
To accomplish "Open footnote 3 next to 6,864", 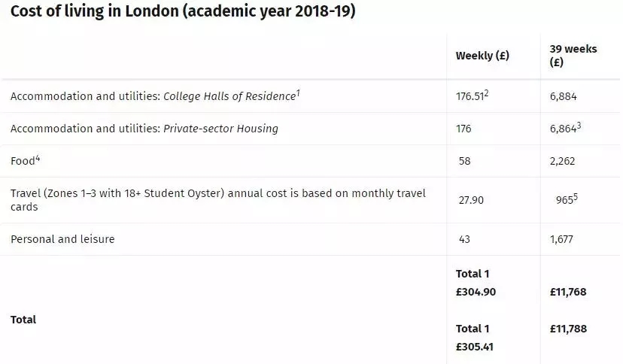I will [x=579, y=126].
